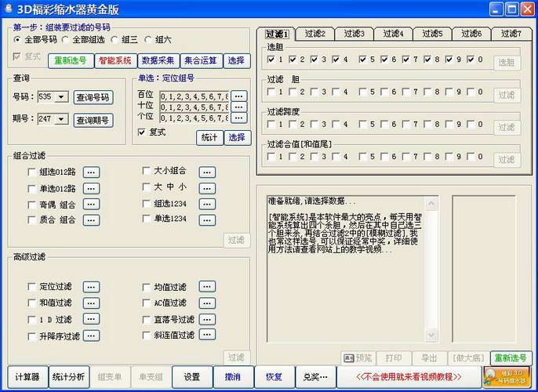Switch to the 过滤6 tab
538x392 pixels.
coord(471,34)
